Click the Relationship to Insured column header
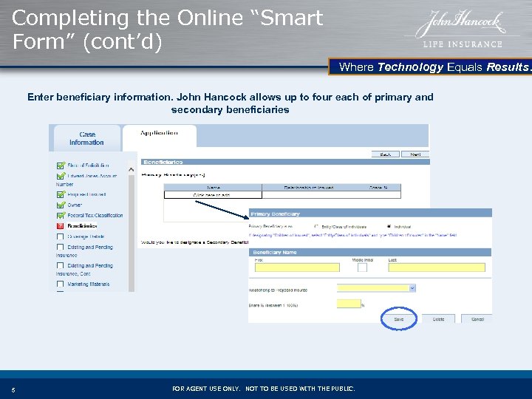Viewport: 532px width, 399px height. [x=309, y=187]
